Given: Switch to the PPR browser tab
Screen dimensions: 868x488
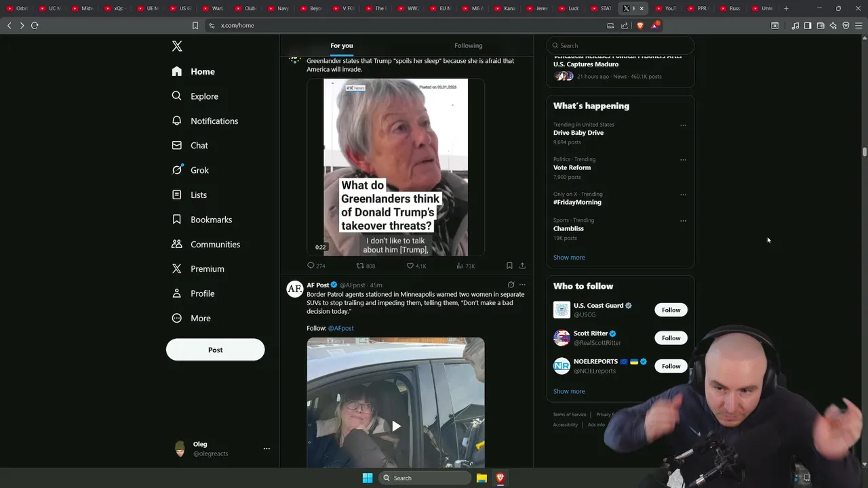Looking at the screenshot, I should coord(697,8).
